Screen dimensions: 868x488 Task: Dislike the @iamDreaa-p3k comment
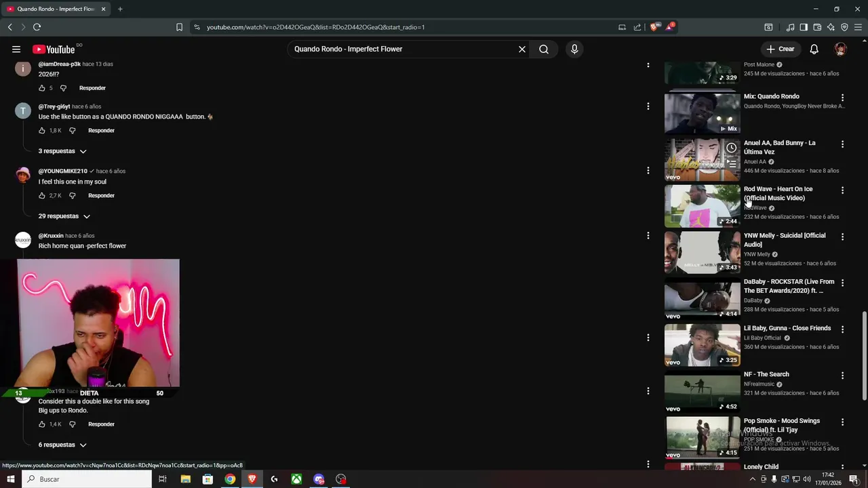pos(63,88)
